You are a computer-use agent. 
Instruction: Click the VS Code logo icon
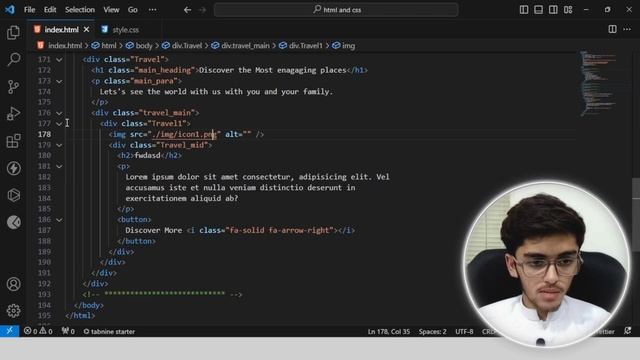10,9
